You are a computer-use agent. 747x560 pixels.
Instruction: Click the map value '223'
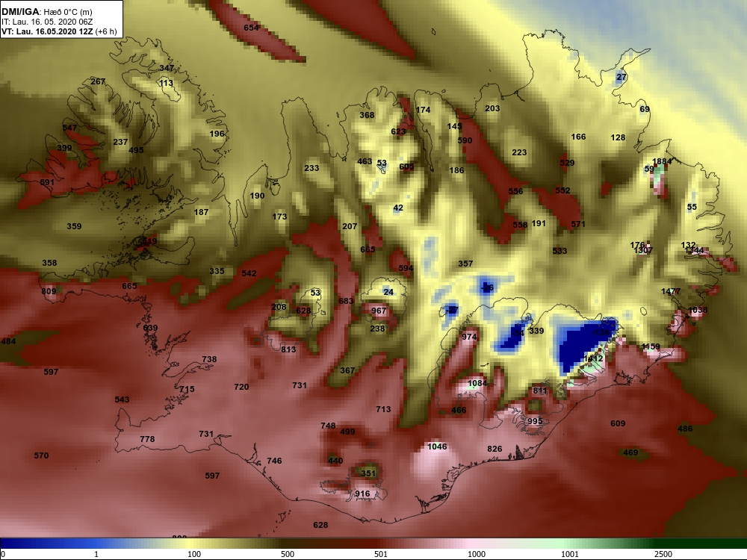click(519, 152)
